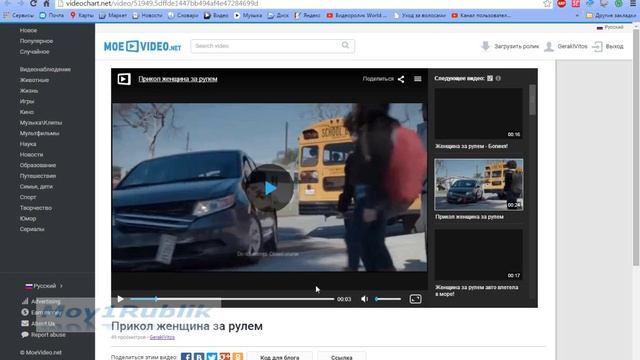Click the Report abuse speech bubble icon
Viewport: 640px width, 360px height.
(x=25, y=334)
